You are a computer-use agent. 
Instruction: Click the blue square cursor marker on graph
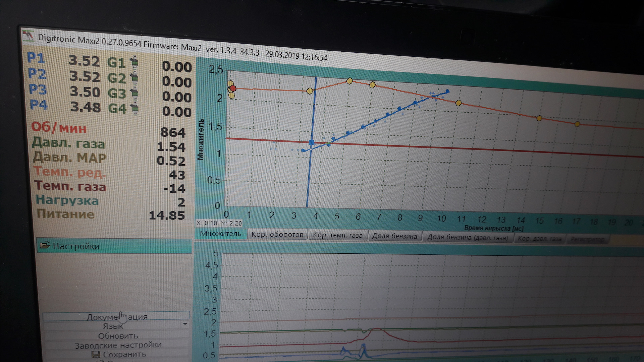click(x=312, y=143)
